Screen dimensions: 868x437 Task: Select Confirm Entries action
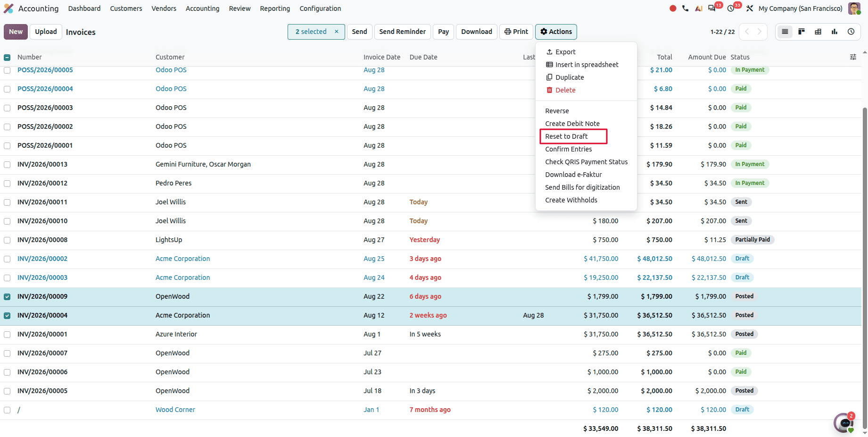(586, 149)
